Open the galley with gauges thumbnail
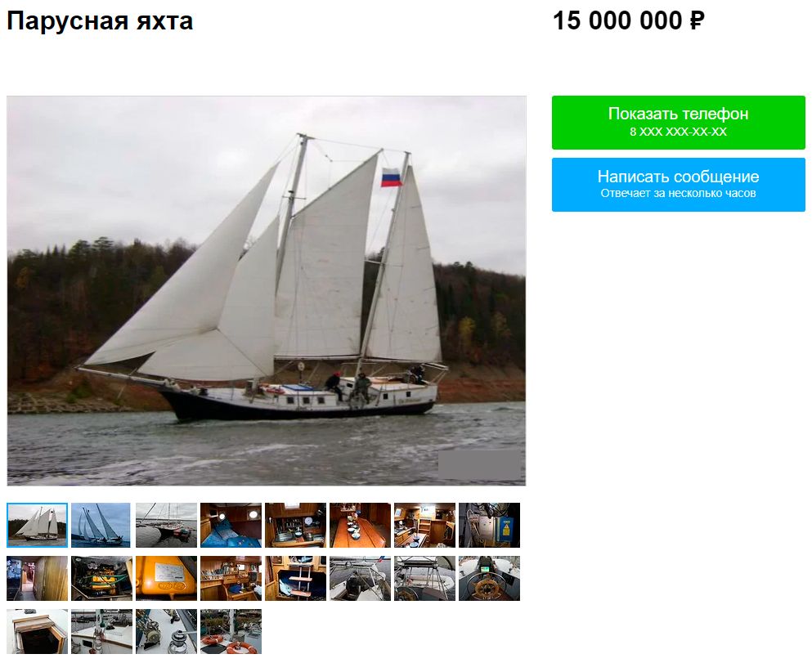Screen dimensions: 812x663 (x=296, y=525)
